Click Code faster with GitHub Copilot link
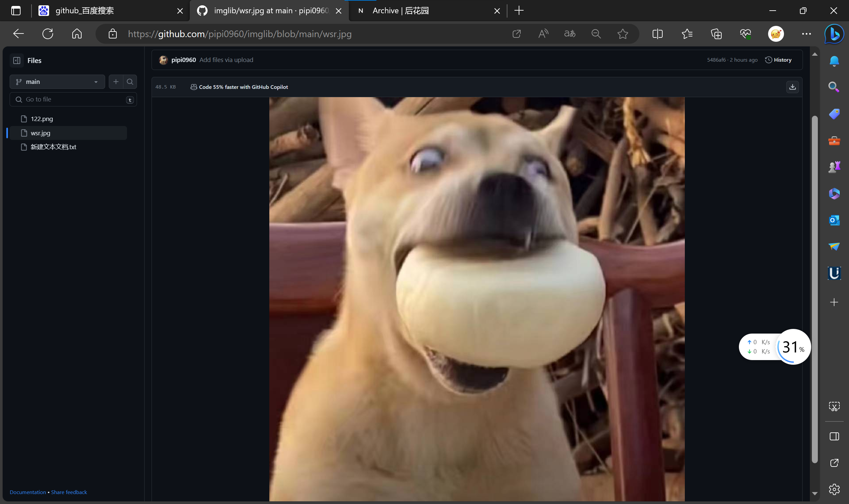 pyautogui.click(x=243, y=87)
